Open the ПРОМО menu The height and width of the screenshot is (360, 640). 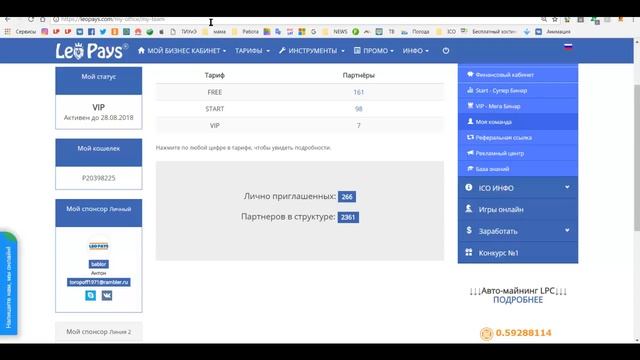[373, 51]
